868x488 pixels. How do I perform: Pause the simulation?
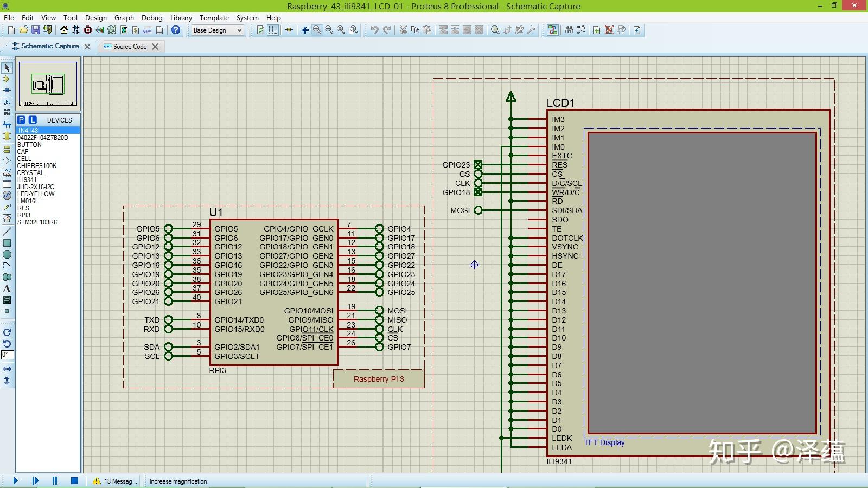[x=55, y=480]
